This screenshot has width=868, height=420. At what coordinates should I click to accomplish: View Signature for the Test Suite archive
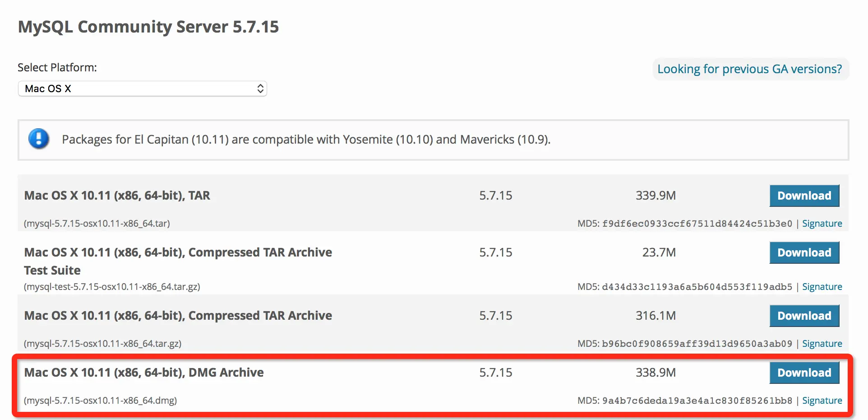click(822, 287)
